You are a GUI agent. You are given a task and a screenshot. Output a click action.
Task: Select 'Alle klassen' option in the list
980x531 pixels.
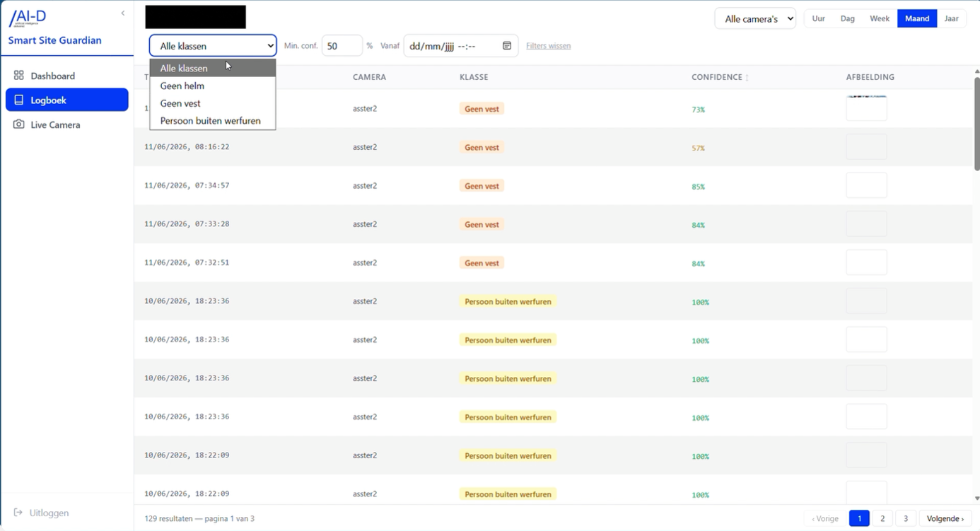[213, 69]
